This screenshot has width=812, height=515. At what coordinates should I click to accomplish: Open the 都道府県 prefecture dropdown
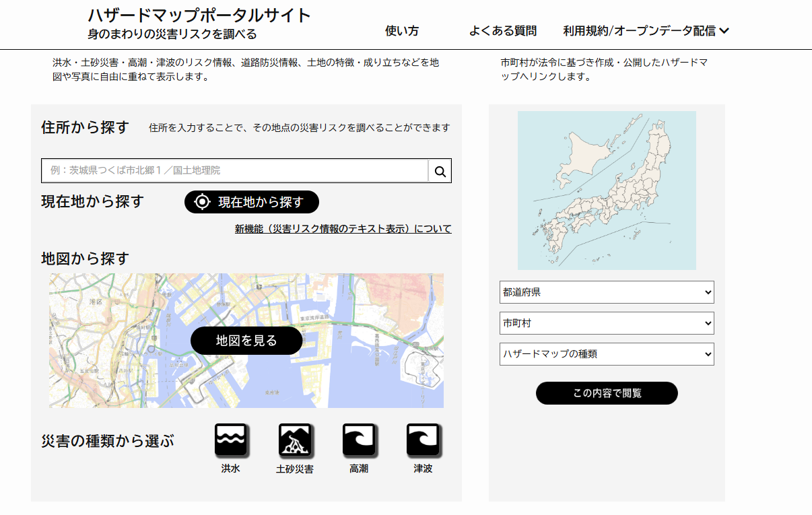click(606, 292)
